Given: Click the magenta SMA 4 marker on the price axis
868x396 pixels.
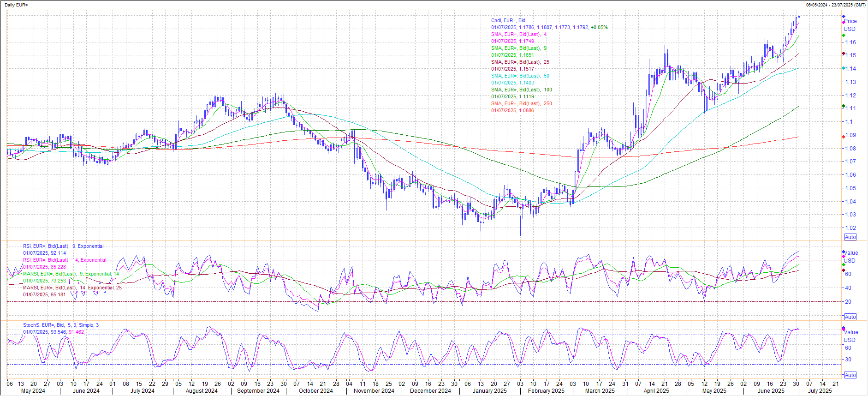Looking at the screenshot, I should [x=844, y=22].
